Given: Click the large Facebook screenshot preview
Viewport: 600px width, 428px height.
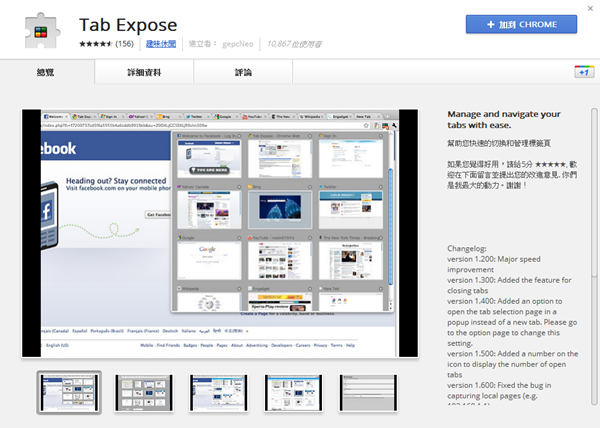Looking at the screenshot, I should [x=220, y=233].
